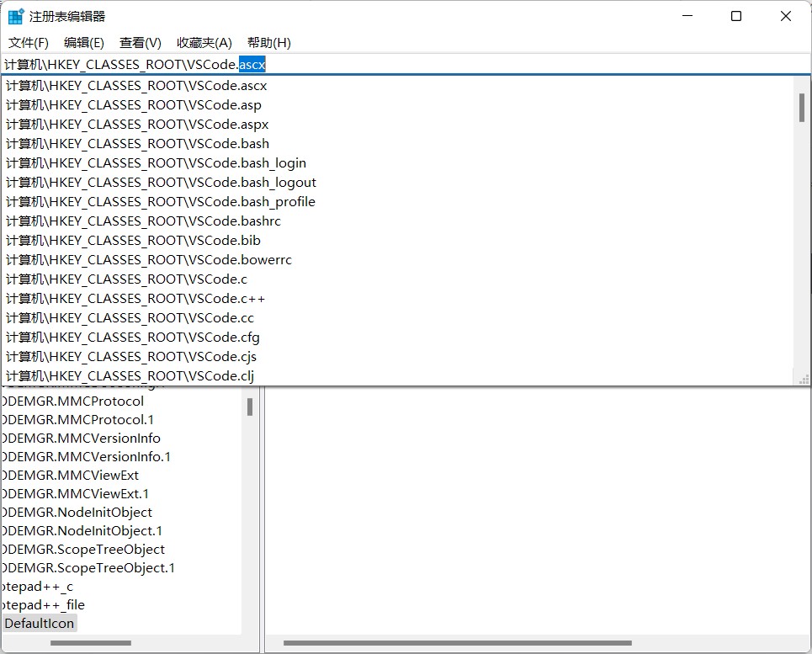Viewport: 812px width, 654px height.
Task: Click the suggestion list vertical scrollbar
Action: point(801,108)
